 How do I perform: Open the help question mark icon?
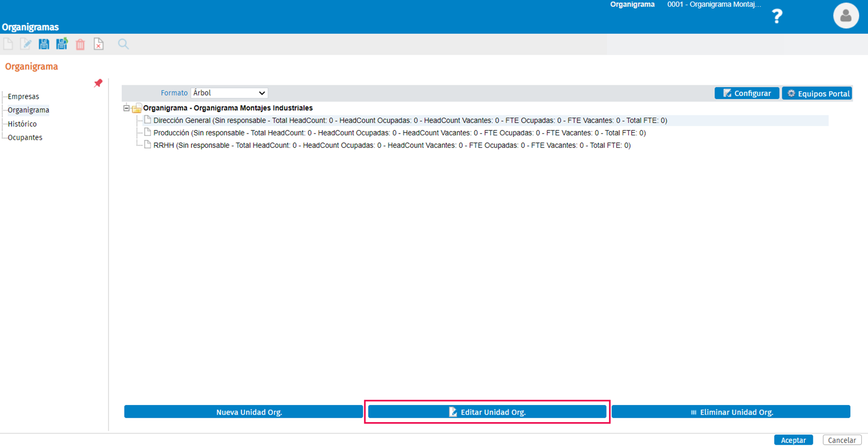(777, 16)
